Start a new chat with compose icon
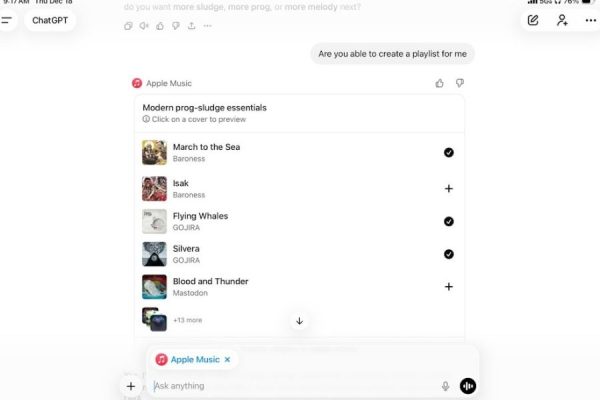 pos(533,20)
